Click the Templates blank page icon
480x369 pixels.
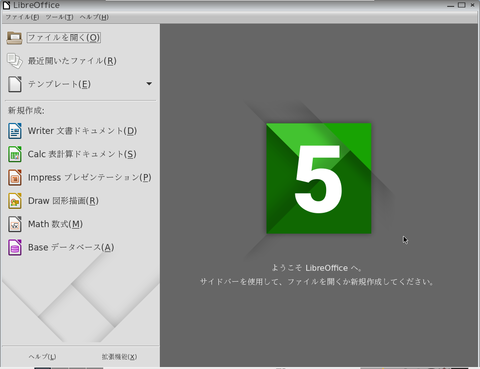point(15,84)
